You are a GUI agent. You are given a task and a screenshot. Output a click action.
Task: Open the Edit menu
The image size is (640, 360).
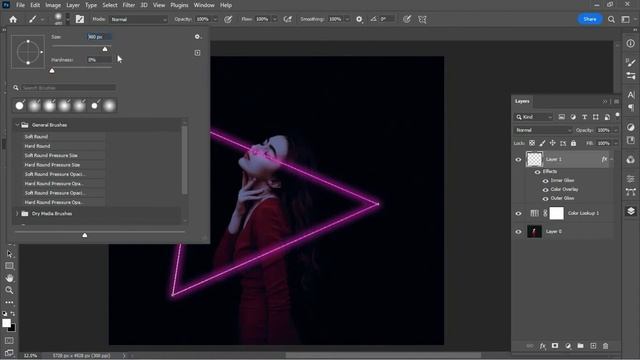tap(35, 5)
